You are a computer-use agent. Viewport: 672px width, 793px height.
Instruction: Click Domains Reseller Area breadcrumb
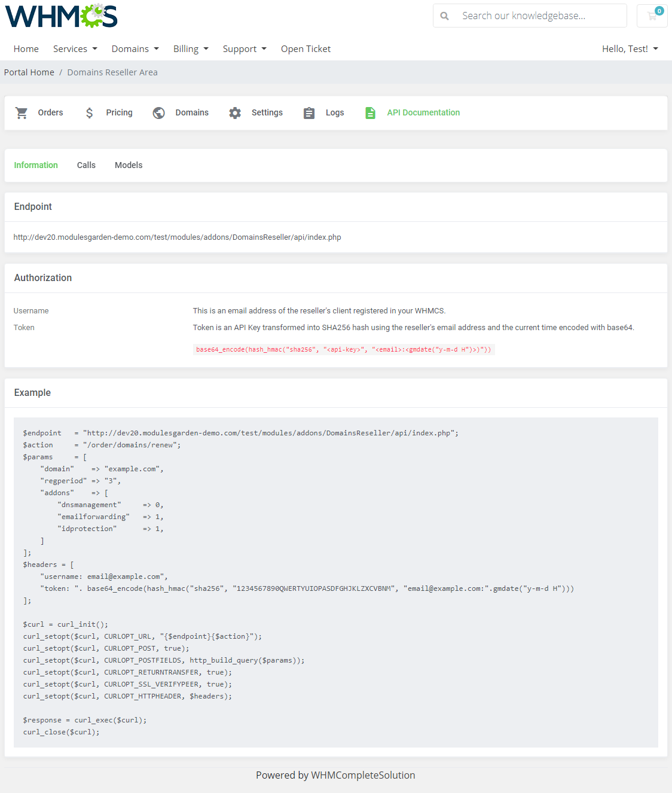point(112,72)
